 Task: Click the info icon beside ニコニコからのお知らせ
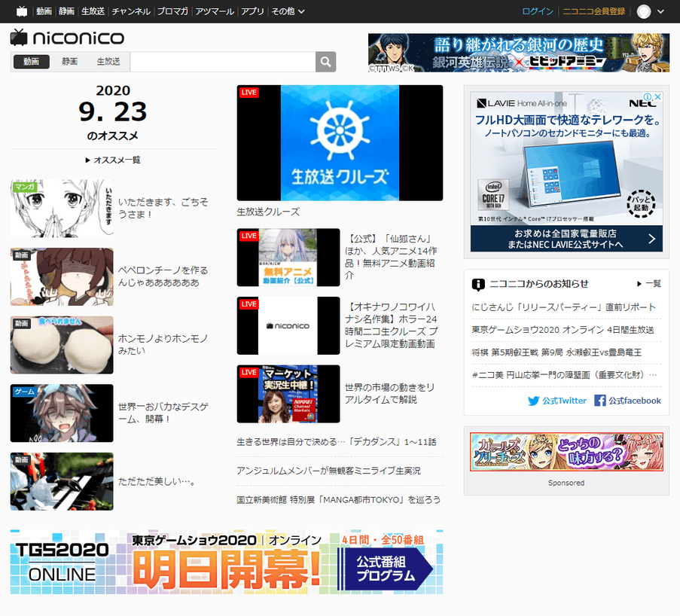pos(478,285)
